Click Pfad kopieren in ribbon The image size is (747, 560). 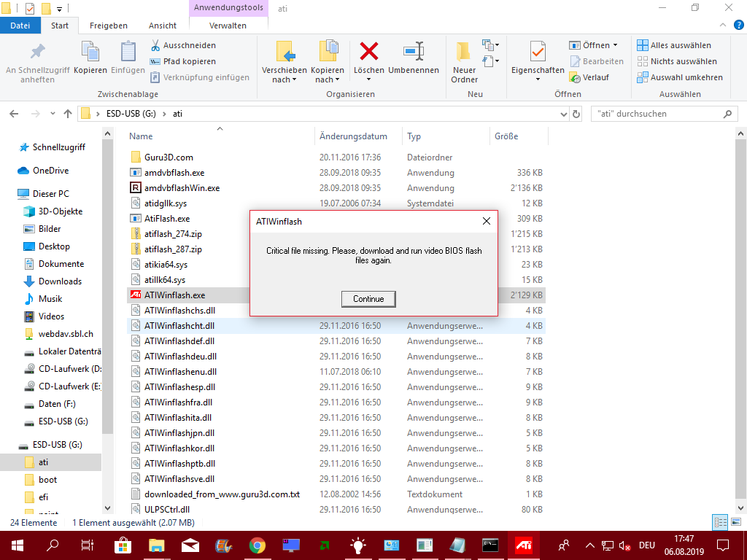coord(182,61)
